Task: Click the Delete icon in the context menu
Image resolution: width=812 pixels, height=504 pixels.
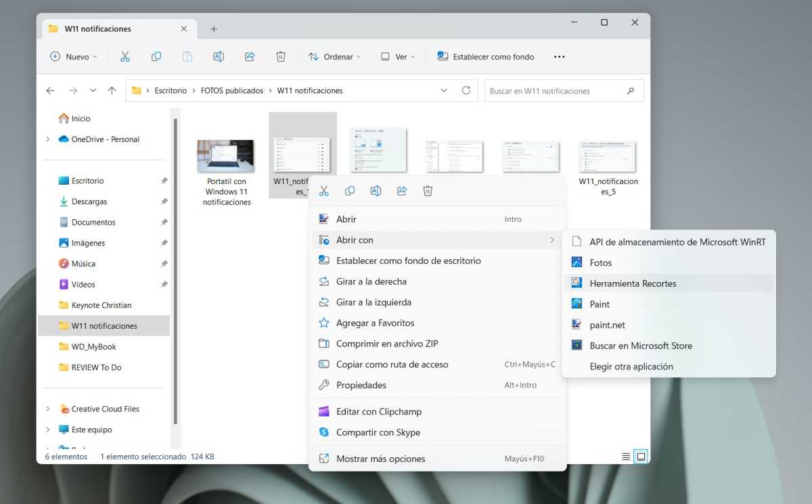Action: (x=428, y=191)
